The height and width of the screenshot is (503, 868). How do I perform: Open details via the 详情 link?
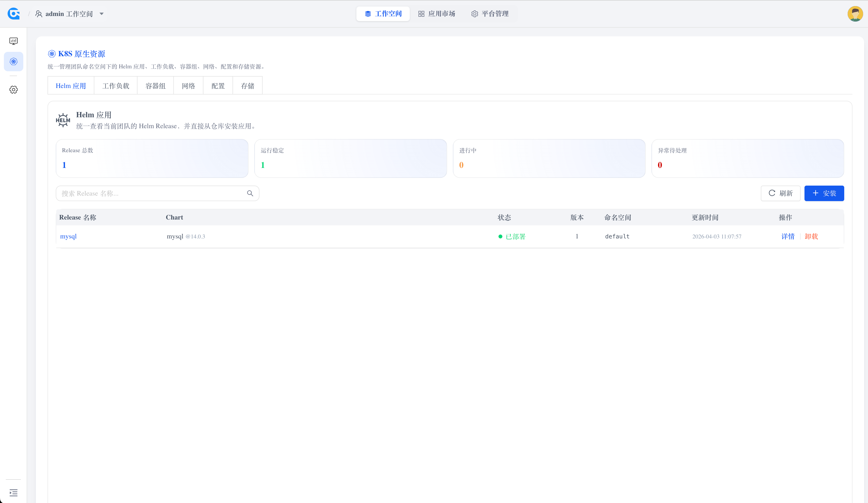(x=788, y=236)
